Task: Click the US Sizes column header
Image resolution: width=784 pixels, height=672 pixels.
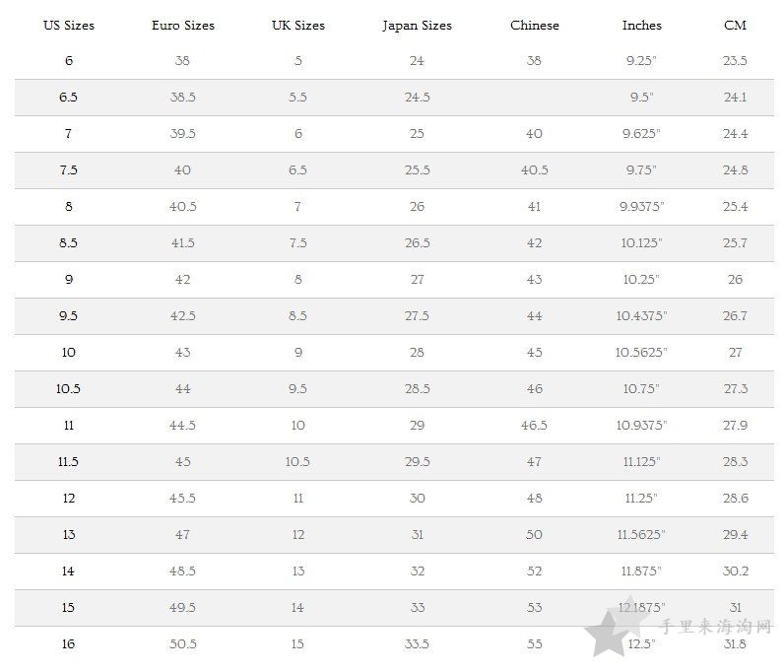Action: 69,26
